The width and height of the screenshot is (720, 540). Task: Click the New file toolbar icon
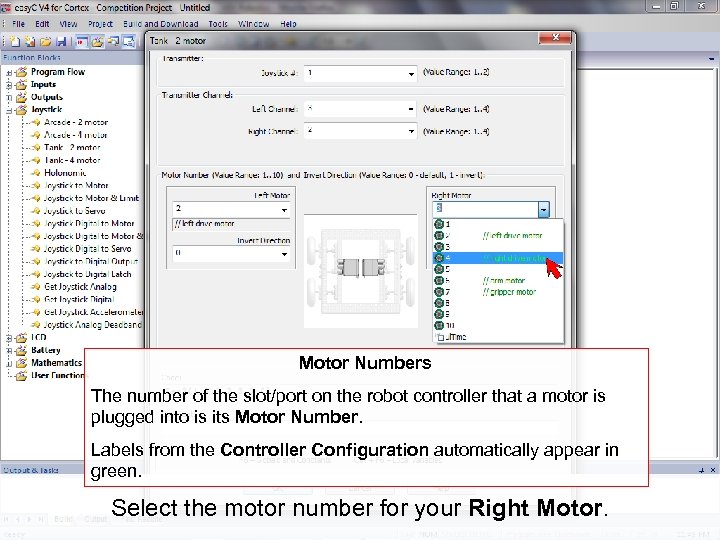(x=15, y=42)
